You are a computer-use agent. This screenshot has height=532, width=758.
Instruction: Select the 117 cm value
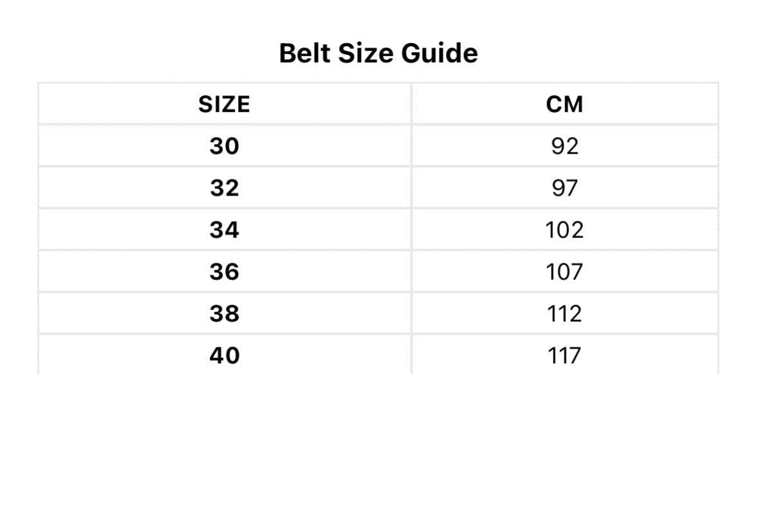564,356
